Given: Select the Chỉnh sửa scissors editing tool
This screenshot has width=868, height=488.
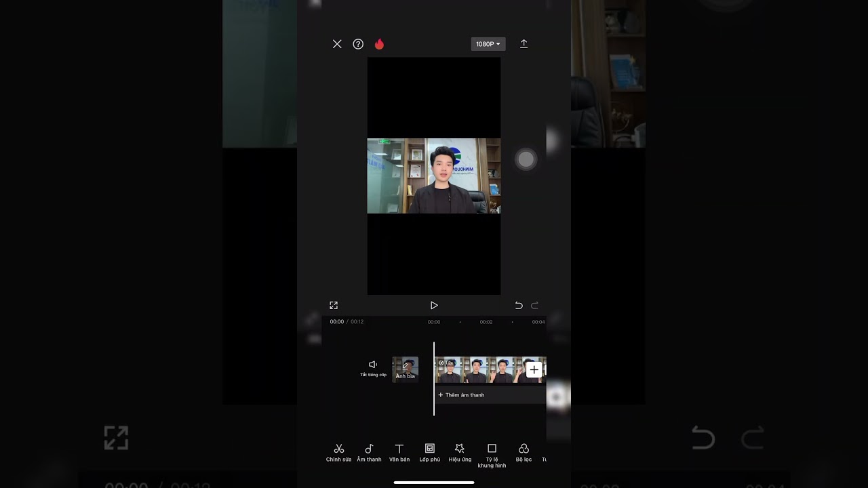Looking at the screenshot, I should [x=338, y=452].
